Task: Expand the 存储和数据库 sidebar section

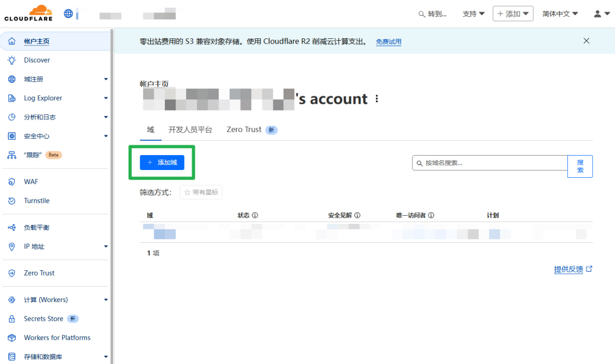Action: (106, 357)
